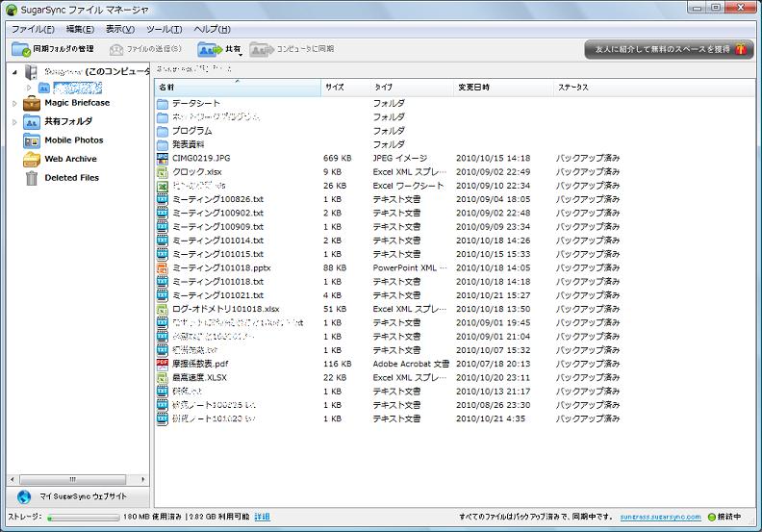This screenshot has height=532, width=762.
Task: Open the 共有 dropdown arrow
Action: (240, 55)
